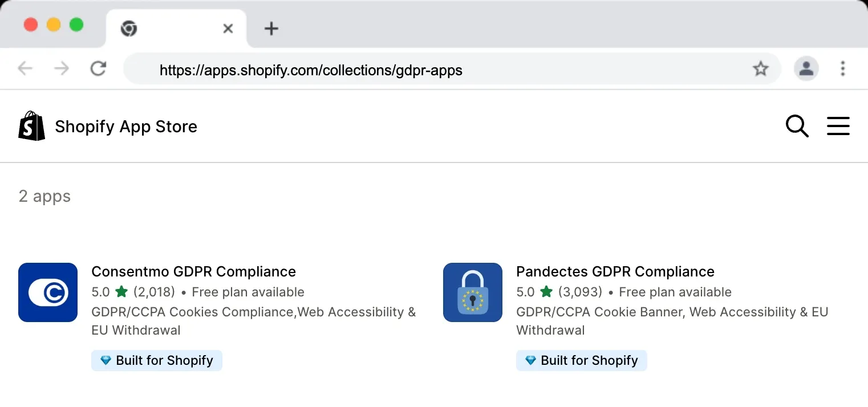Click diamond icon in Pandectes' Built for Shopify badge

tap(530, 360)
